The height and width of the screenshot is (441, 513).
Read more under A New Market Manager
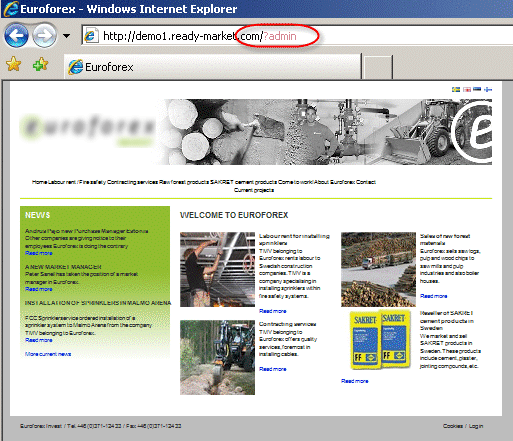(39, 289)
